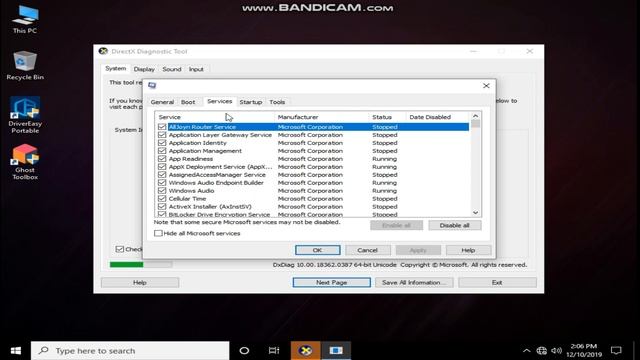Uncheck ActiveX Installer (AxInstSV)
Screen dimensions: 640x360
pyautogui.click(x=162, y=207)
